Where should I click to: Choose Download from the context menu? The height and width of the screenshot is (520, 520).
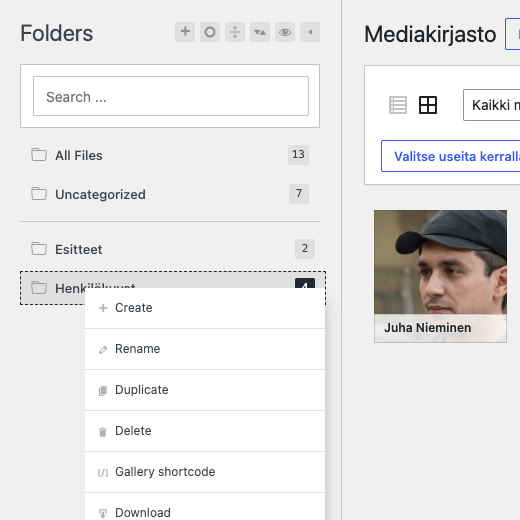205,507
